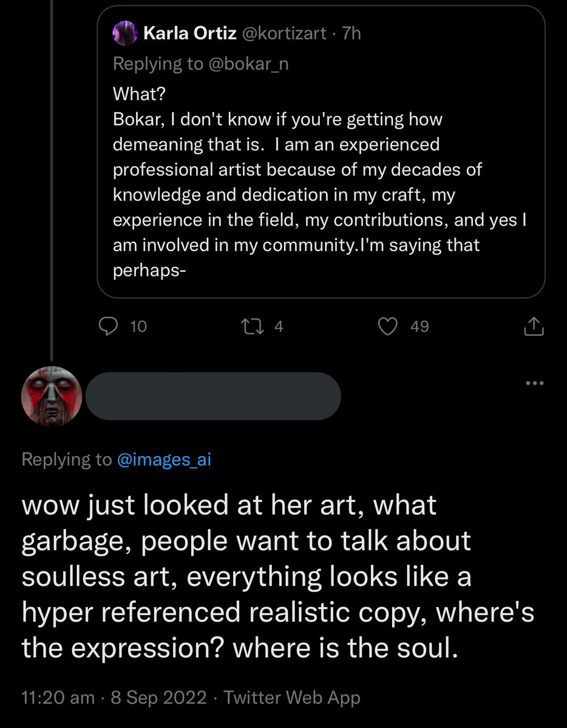The width and height of the screenshot is (567, 728).
Task: Click the redacted username bar
Action: point(213,396)
